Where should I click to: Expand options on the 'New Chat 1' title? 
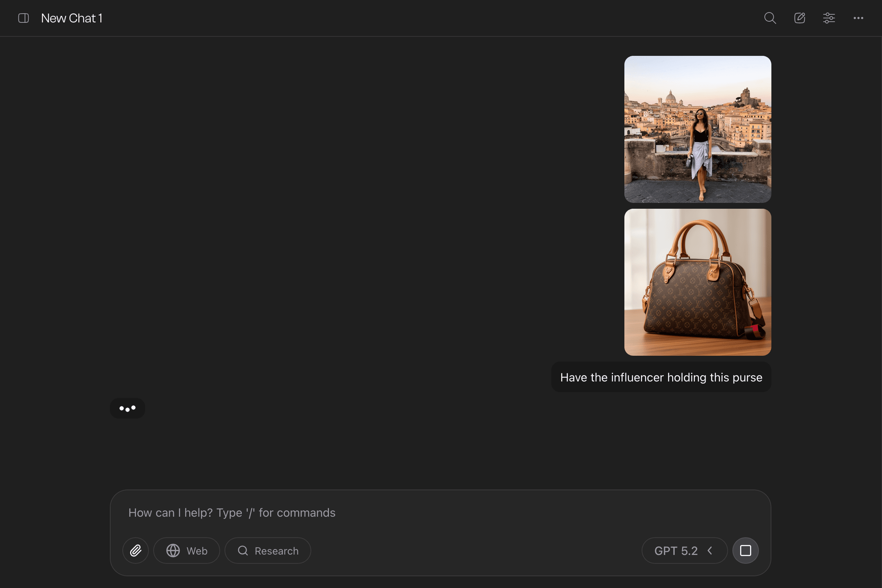tap(72, 18)
